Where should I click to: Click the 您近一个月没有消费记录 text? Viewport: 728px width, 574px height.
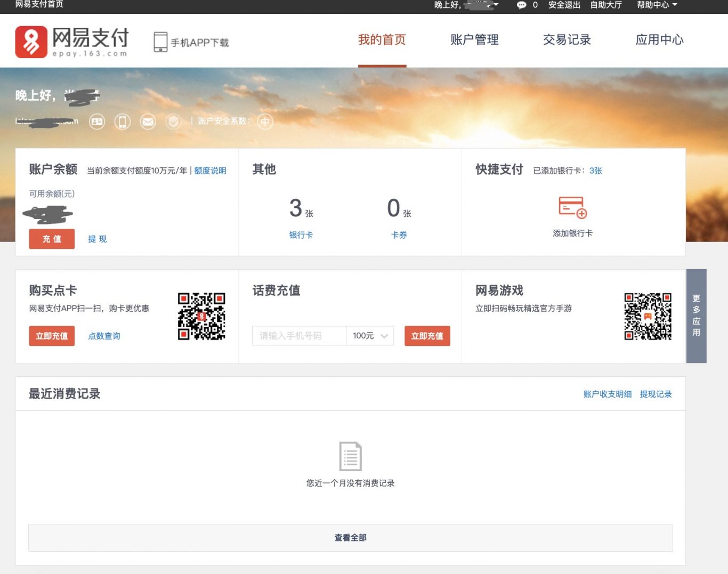click(x=351, y=483)
